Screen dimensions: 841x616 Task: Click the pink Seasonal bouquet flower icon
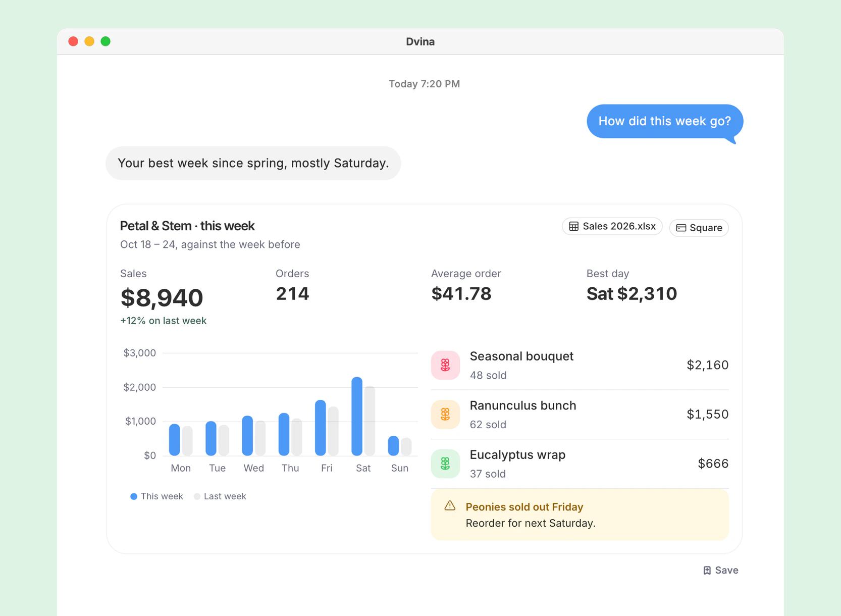pyautogui.click(x=445, y=365)
